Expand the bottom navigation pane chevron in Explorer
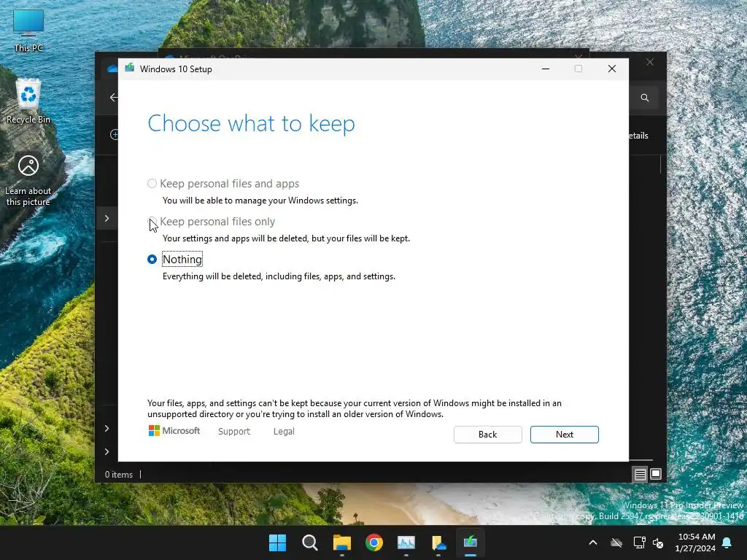Viewport: 747px width, 560px height. click(107, 451)
